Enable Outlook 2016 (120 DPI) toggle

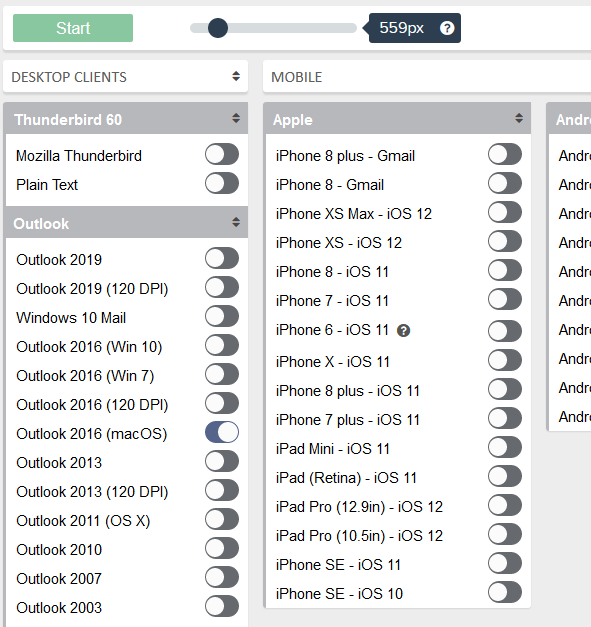tap(222, 403)
